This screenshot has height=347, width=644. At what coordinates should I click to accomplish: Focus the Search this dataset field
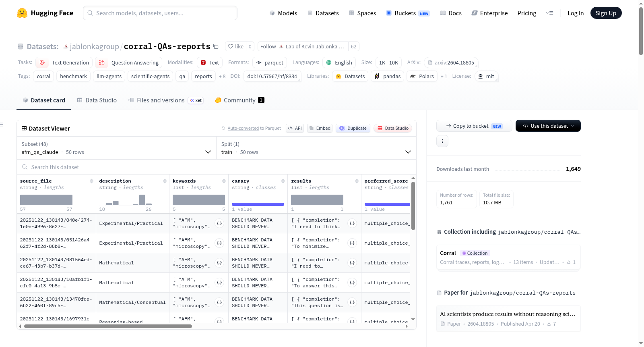coord(217,167)
